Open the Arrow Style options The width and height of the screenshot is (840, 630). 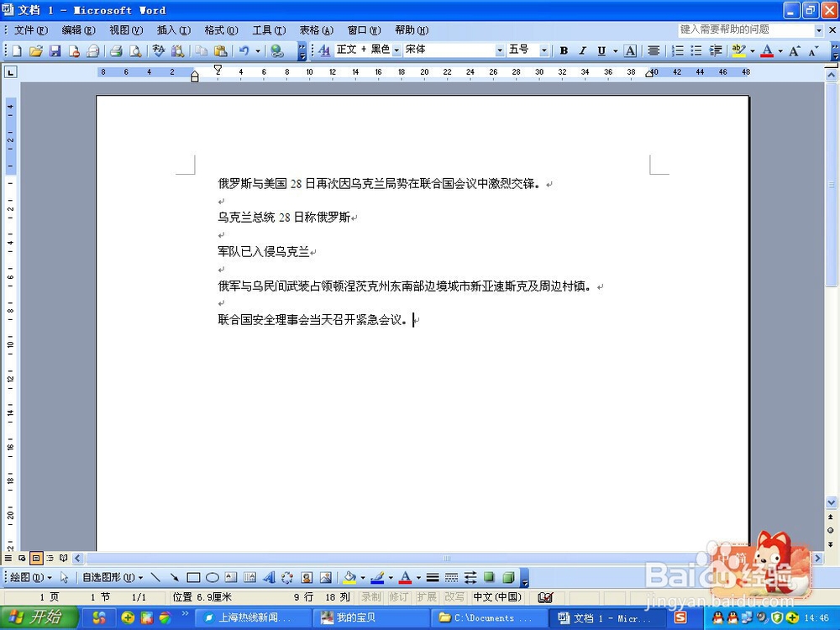coord(470,578)
